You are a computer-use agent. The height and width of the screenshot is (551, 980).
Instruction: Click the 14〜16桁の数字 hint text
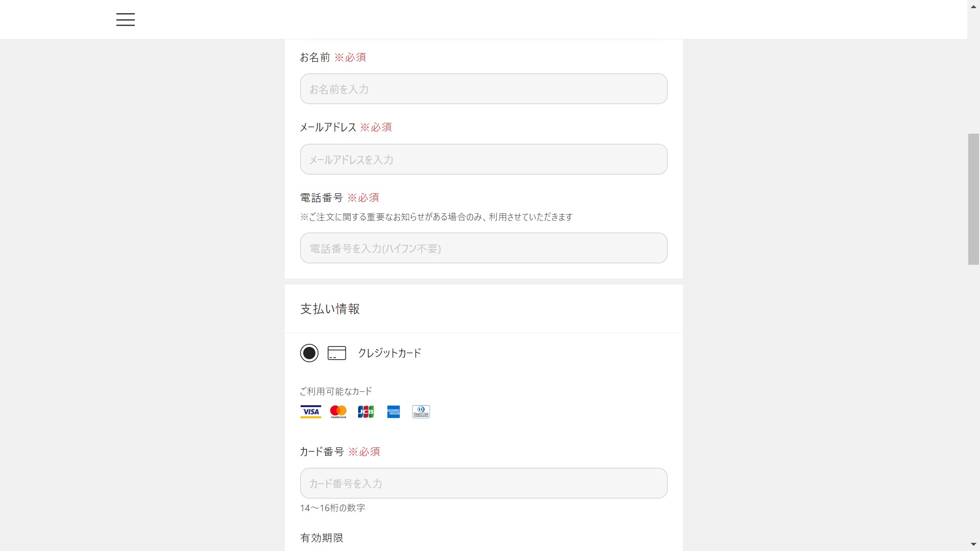click(x=332, y=508)
